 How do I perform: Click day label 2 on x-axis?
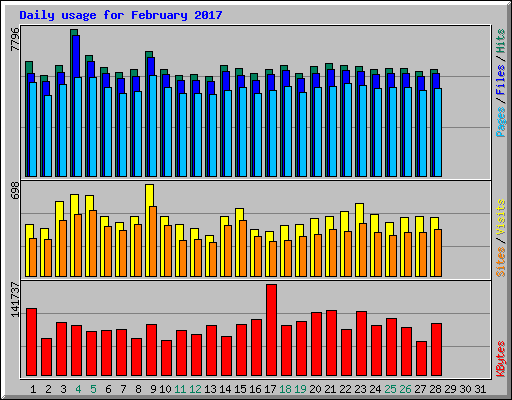[x=48, y=389]
